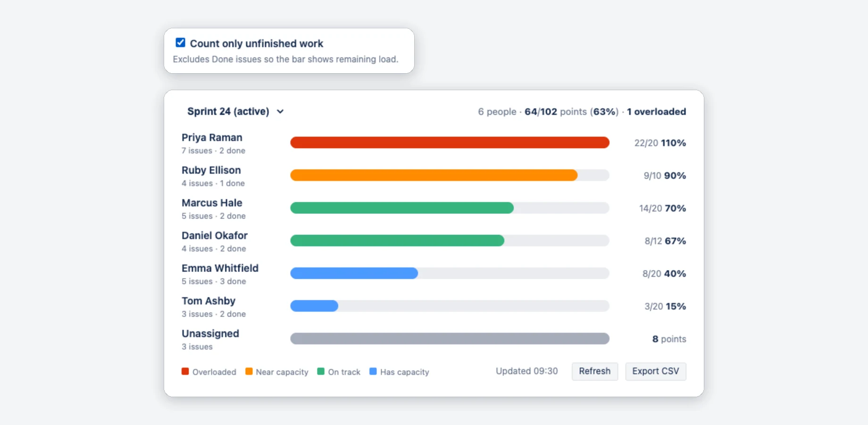Select Priya Raman's red workload bar
The height and width of the screenshot is (425, 868).
(450, 143)
